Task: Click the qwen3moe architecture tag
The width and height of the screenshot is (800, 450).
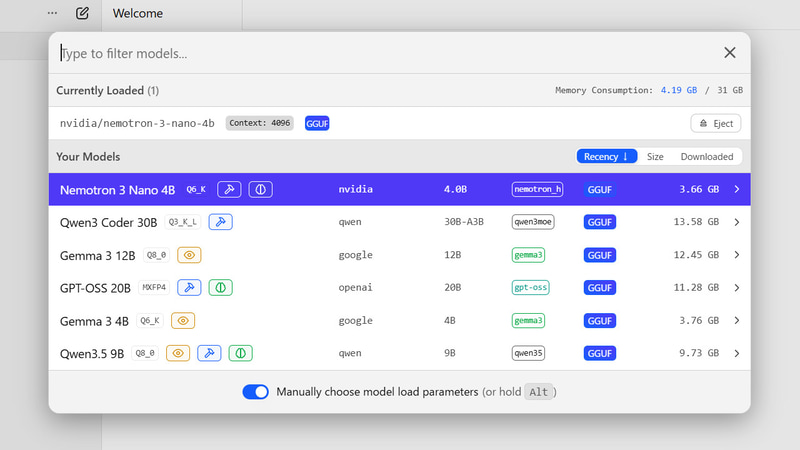Action: [533, 222]
